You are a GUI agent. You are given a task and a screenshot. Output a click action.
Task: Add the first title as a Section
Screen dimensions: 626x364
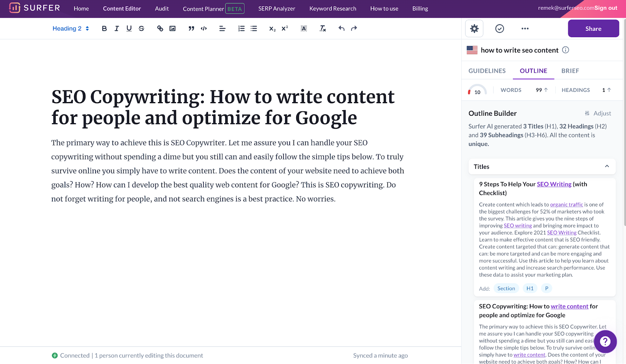click(506, 289)
